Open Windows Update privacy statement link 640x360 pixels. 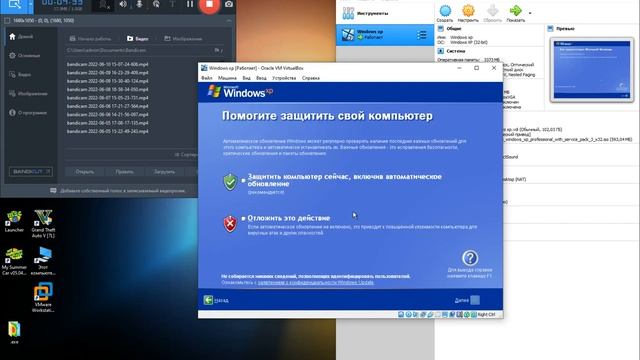[316, 282]
